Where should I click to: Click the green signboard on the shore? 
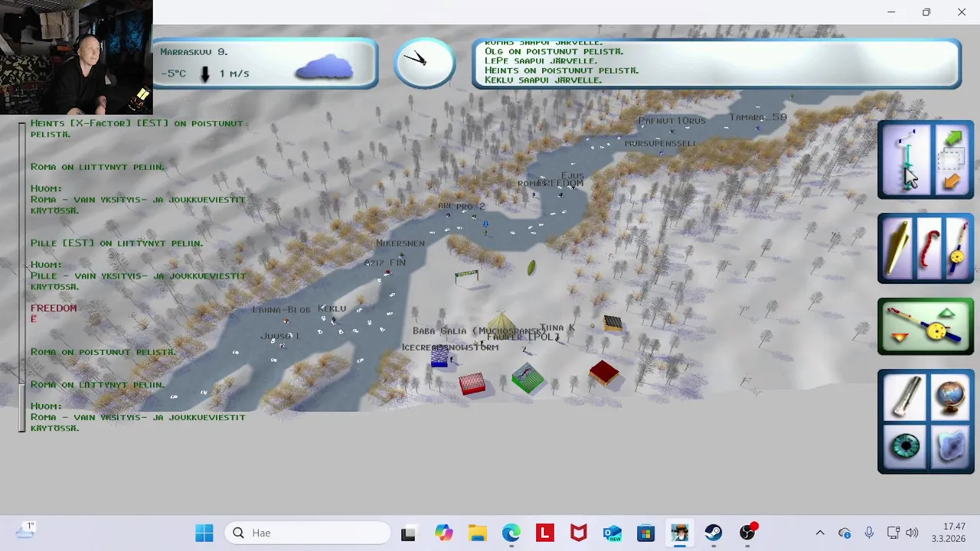tap(466, 275)
